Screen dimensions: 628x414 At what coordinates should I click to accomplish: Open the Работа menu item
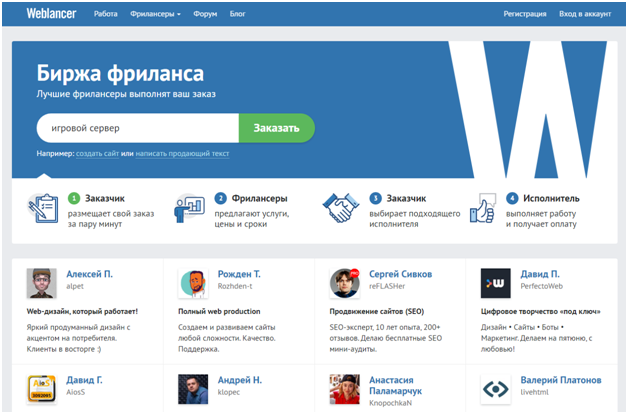click(105, 14)
